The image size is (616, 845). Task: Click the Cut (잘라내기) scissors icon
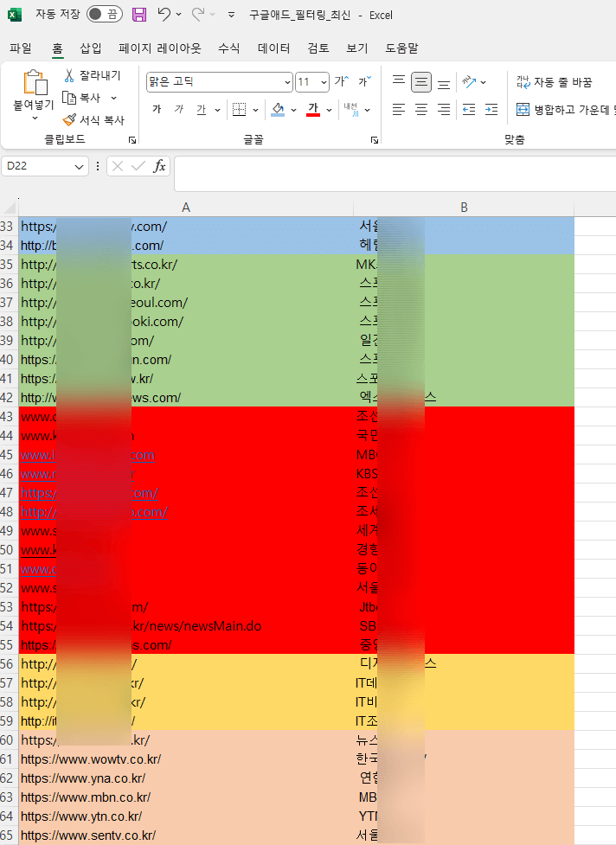[x=69, y=75]
